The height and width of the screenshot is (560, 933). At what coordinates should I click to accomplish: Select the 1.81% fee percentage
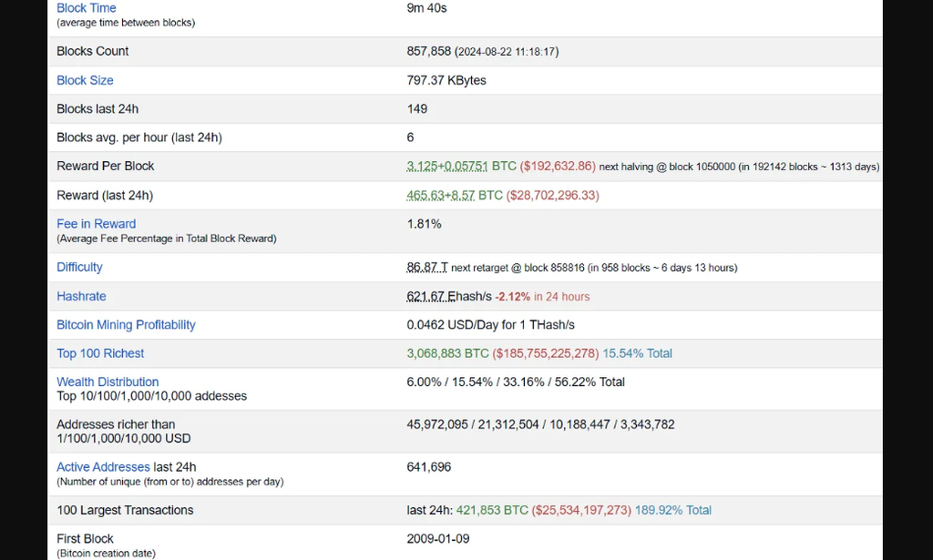pos(425,224)
